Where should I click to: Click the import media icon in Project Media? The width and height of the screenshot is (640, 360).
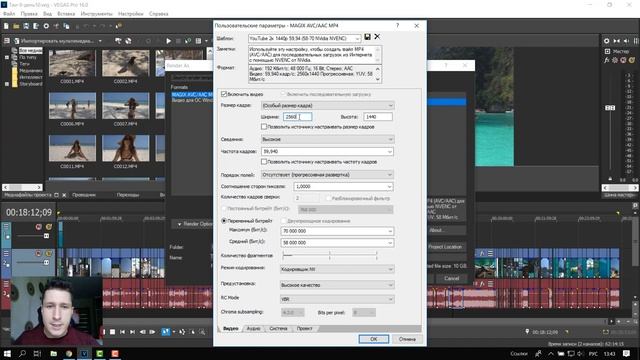click(x=17, y=41)
